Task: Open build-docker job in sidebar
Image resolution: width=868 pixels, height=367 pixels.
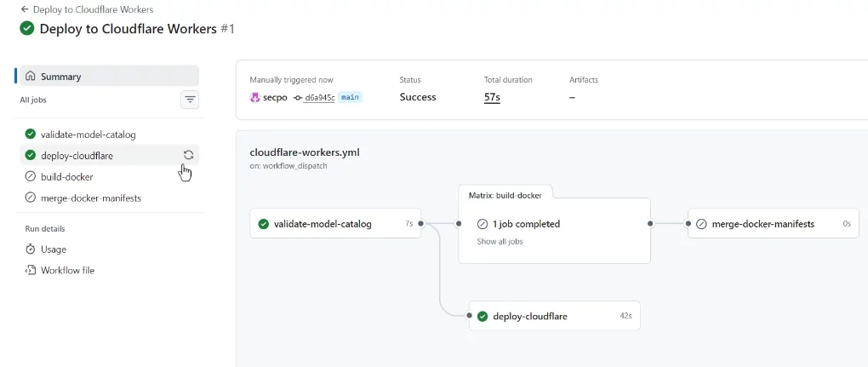Action: click(66, 177)
